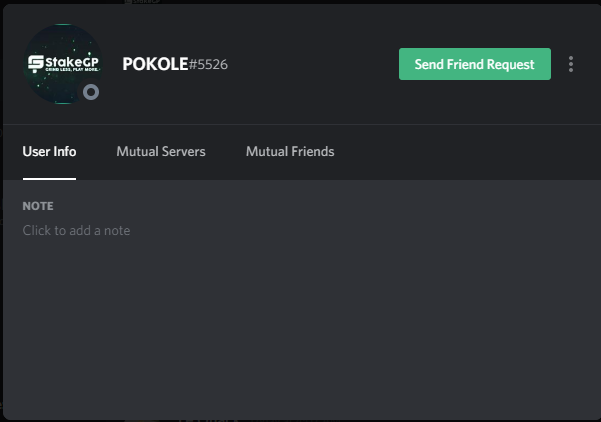
Task: Send a friend request to POKOLE
Action: pos(474,64)
